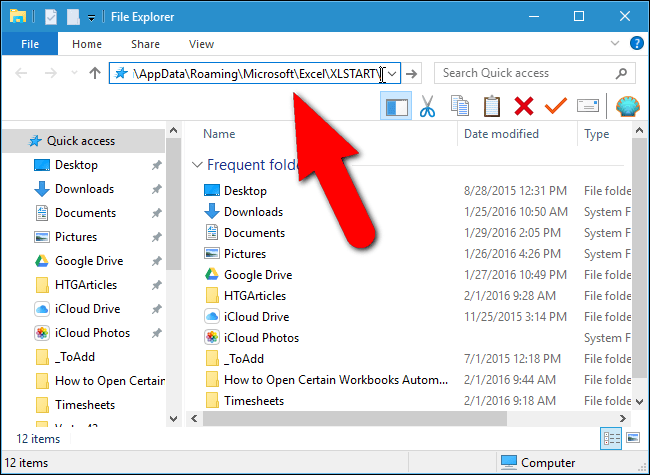Screen dimensions: 650x475
Task: Click the search magnifier icon
Action: 621,73
